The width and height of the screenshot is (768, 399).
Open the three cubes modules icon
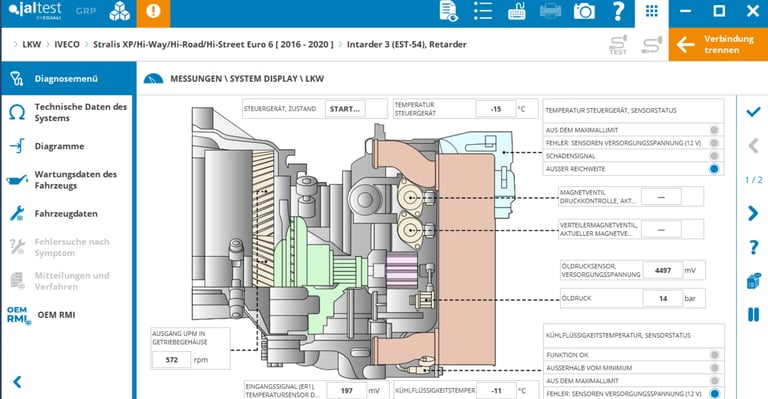click(x=120, y=11)
